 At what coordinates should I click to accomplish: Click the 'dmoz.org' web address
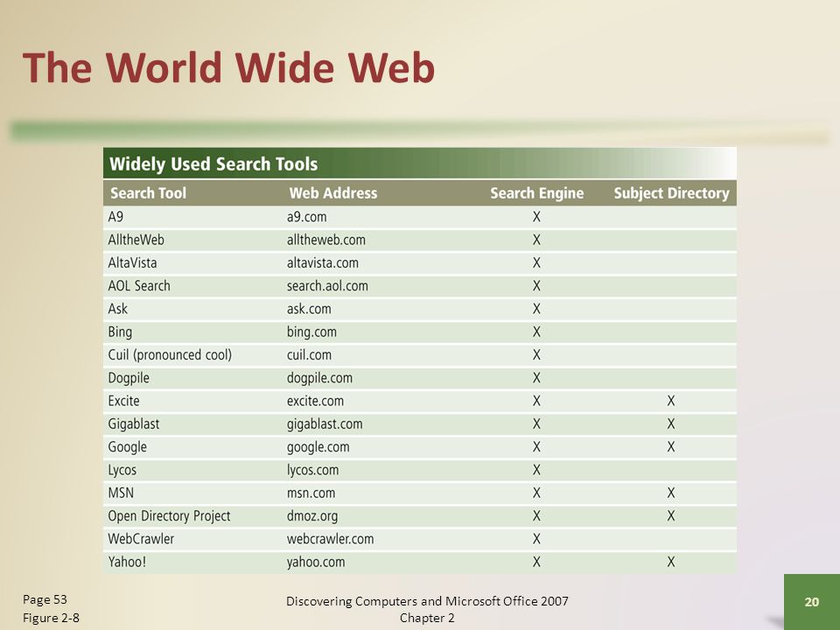click(311, 516)
